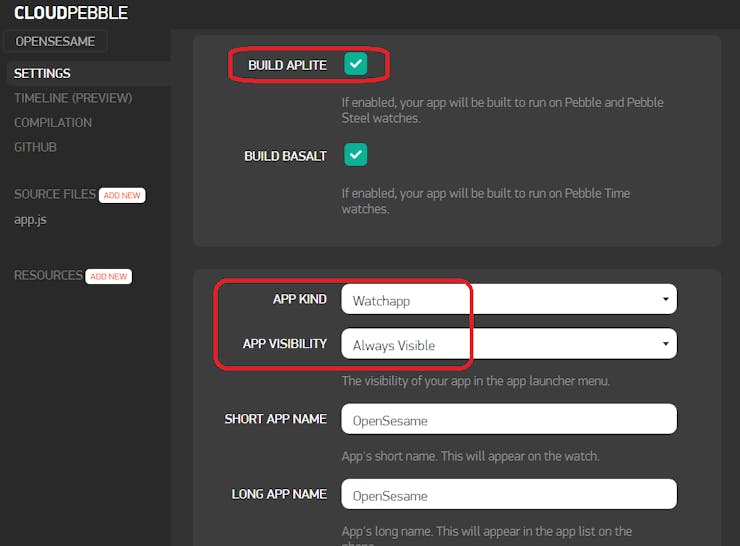Focus the Short App Name field
The width and height of the screenshot is (740, 546).
pos(509,419)
